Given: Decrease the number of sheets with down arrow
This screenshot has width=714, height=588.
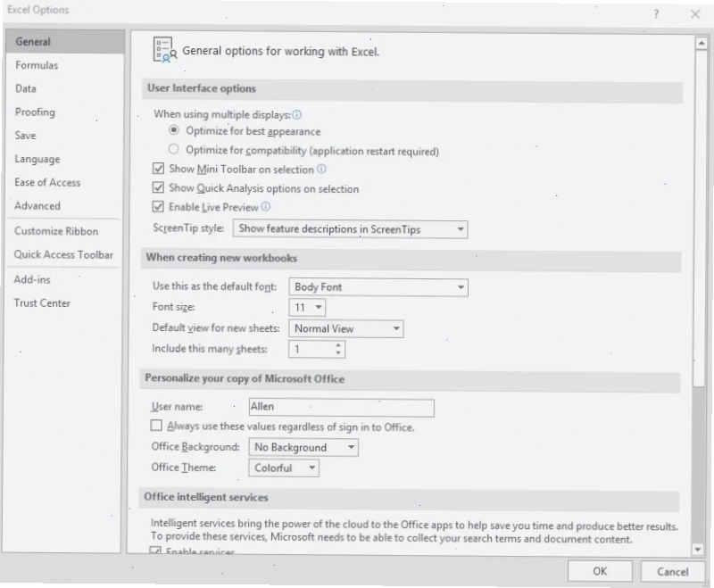Looking at the screenshot, I should tap(338, 352).
